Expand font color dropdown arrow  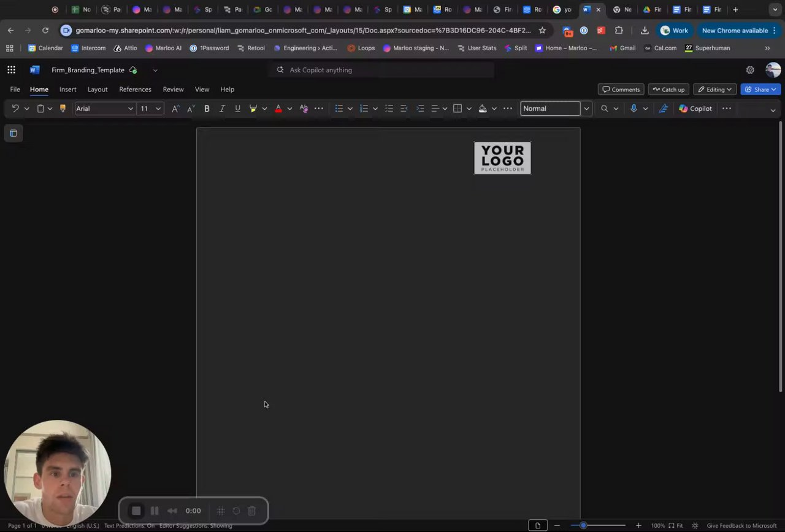(289, 108)
